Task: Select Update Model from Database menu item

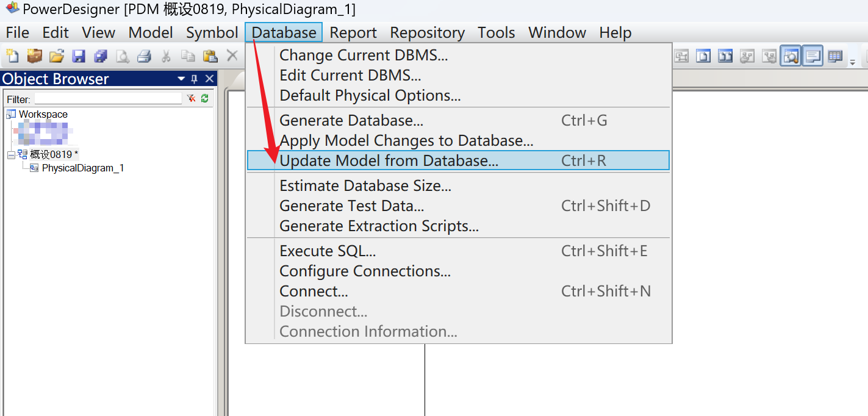Action: 389,160
